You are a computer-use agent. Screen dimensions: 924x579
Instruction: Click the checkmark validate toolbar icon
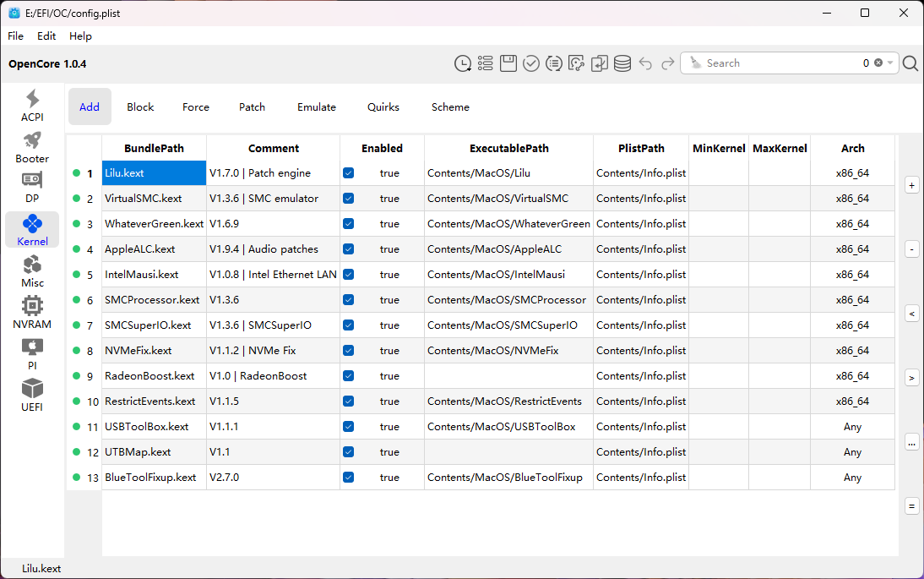pyautogui.click(x=531, y=63)
